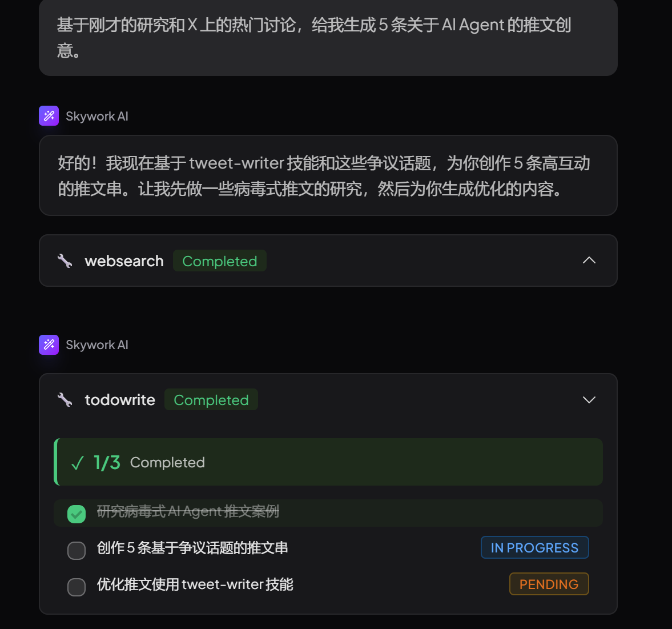Collapse the websearch panel with the up chevron
672x629 pixels.
click(x=589, y=261)
